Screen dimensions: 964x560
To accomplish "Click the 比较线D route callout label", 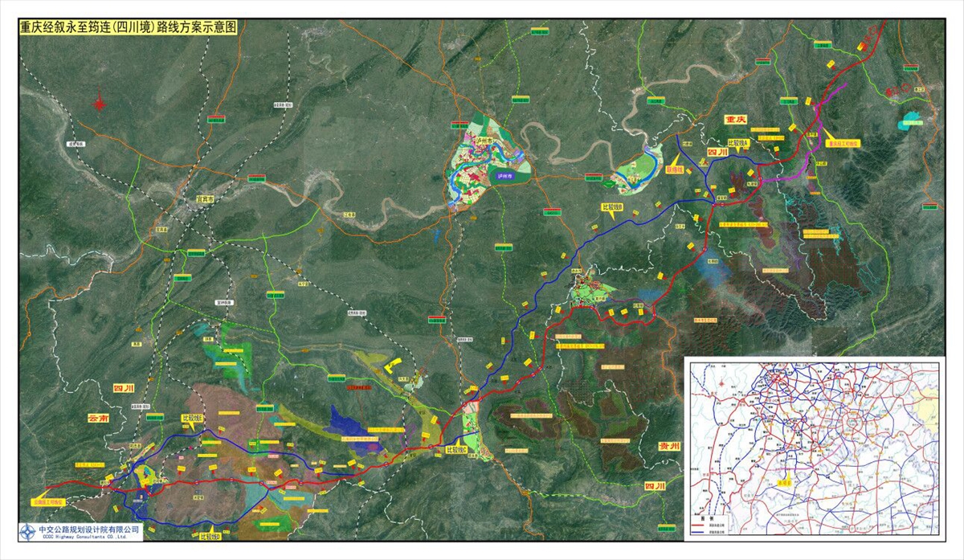I will click(209, 536).
